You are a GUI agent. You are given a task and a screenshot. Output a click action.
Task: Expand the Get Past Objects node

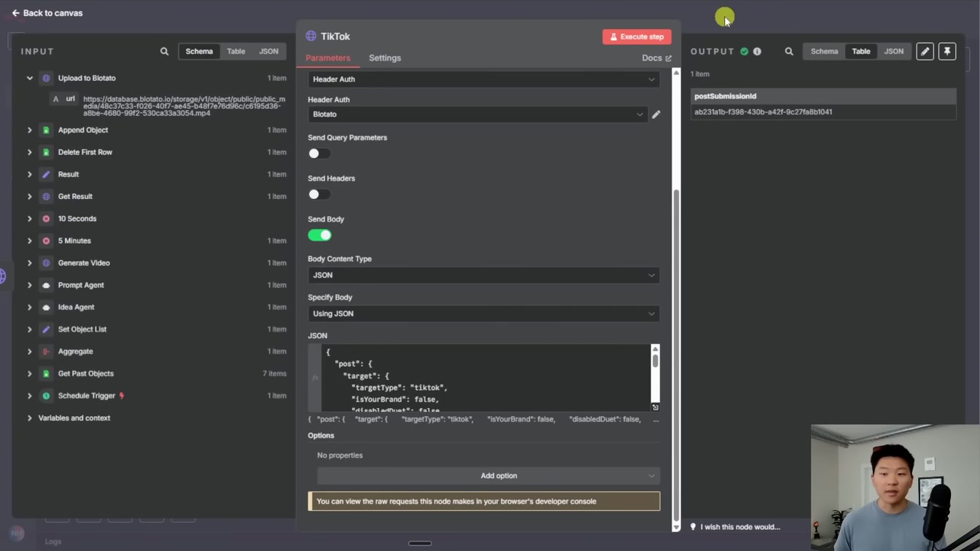[30, 374]
